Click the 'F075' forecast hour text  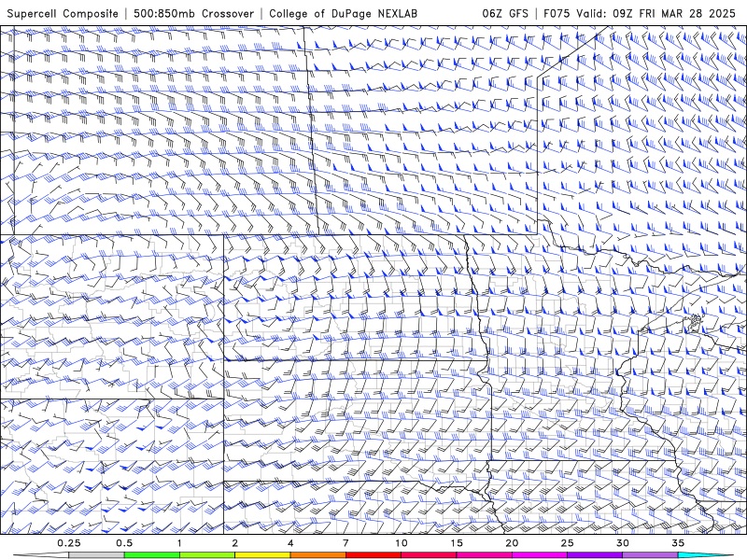point(557,13)
